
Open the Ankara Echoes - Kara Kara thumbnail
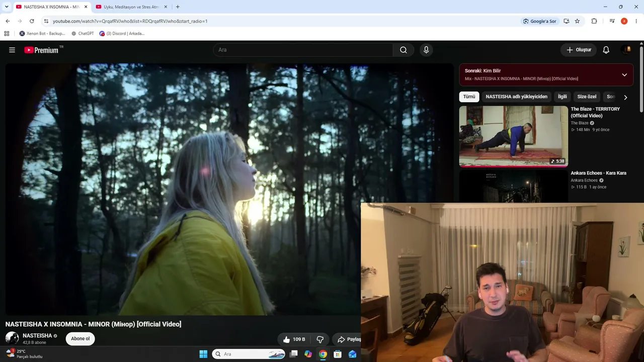[513, 186]
